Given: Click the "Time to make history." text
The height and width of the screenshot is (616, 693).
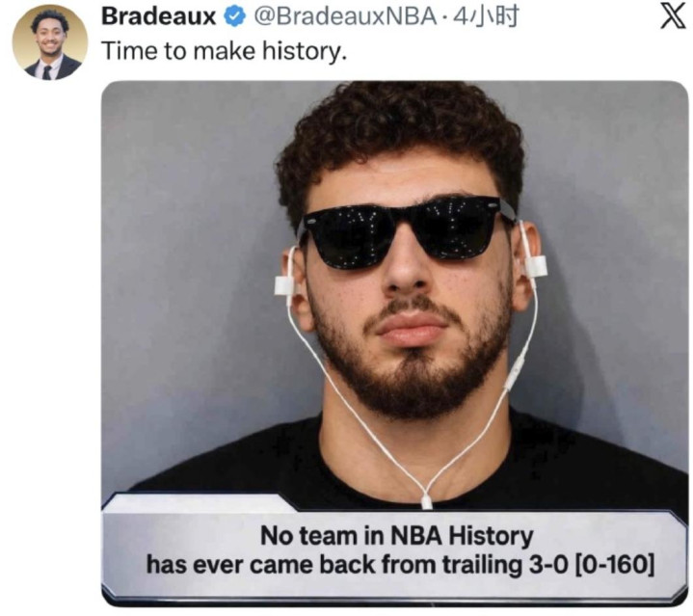Looking at the screenshot, I should pos(224,50).
